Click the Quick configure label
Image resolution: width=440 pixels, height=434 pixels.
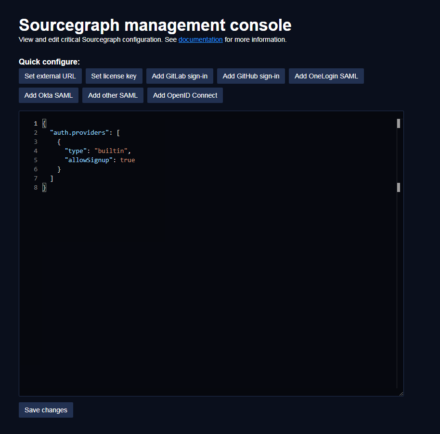(x=49, y=62)
